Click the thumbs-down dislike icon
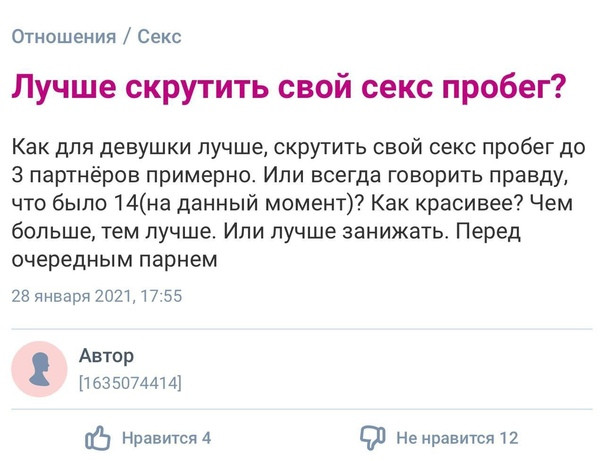 [372, 438]
